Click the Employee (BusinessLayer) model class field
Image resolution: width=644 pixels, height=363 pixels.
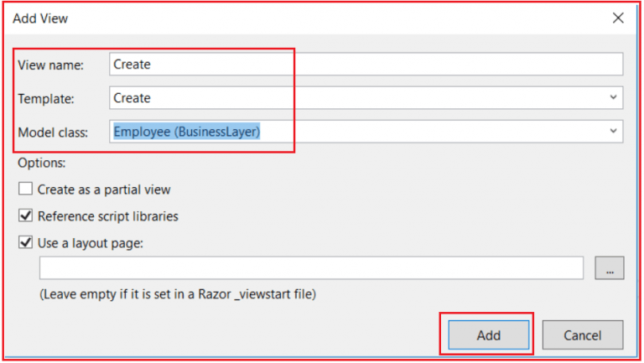pos(366,132)
